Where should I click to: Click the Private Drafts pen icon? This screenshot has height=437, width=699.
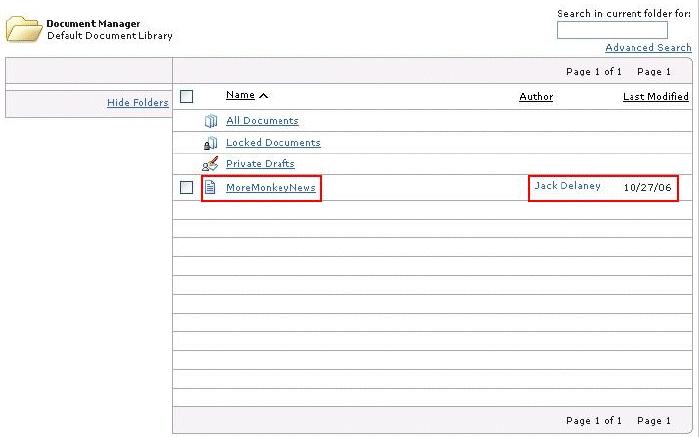tap(210, 164)
